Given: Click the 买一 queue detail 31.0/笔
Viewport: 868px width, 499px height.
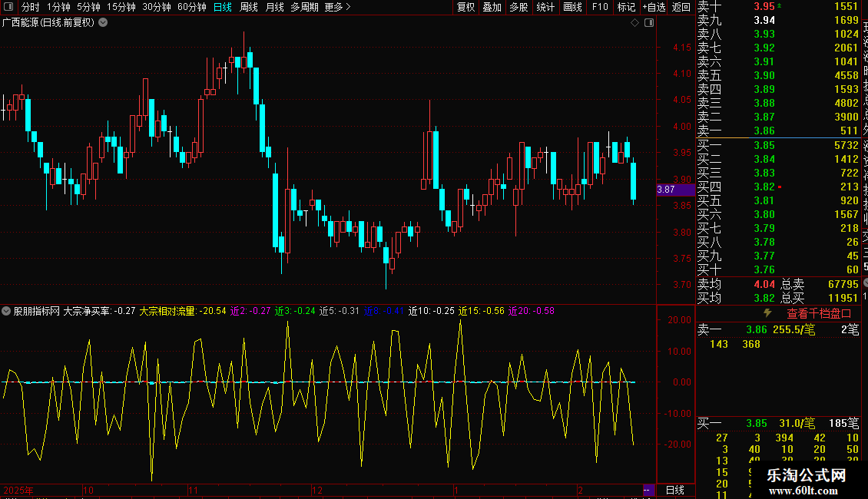Looking at the screenshot, I should click(x=797, y=424).
